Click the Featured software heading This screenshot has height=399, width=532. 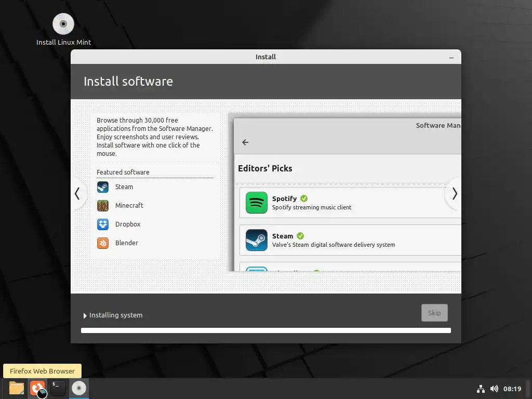(123, 172)
